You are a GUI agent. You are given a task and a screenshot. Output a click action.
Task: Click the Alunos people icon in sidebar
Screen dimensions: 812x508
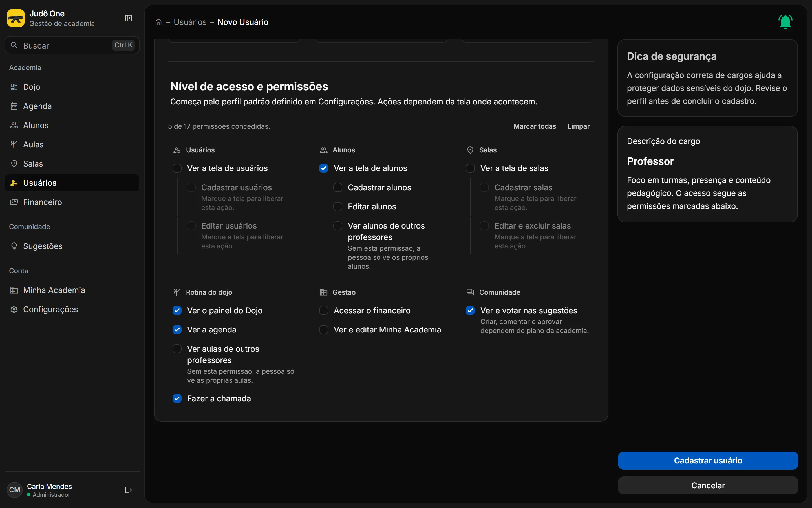click(x=14, y=125)
